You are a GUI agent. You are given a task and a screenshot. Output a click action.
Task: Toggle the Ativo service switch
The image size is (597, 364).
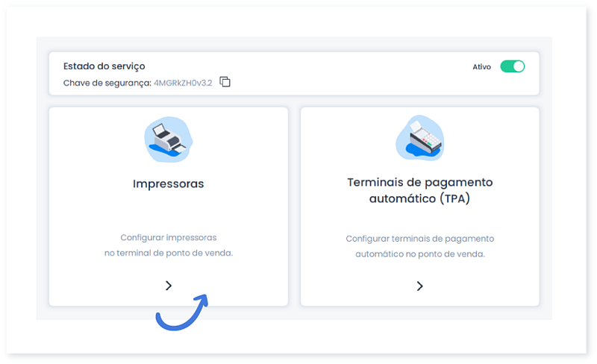(512, 66)
